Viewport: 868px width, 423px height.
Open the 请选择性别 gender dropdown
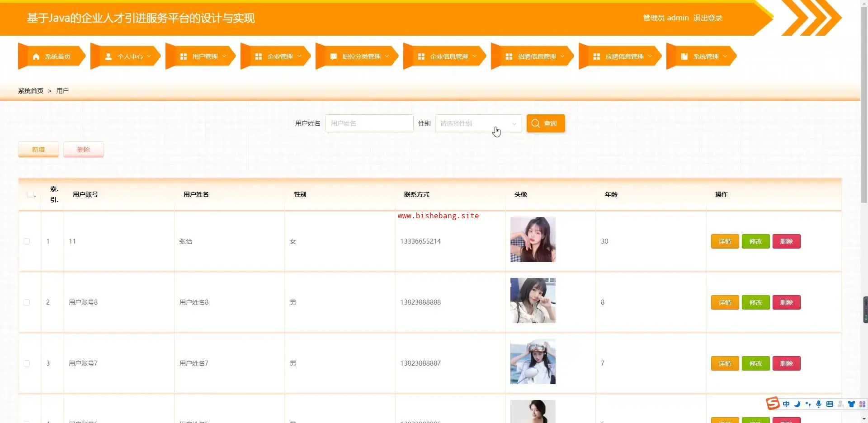[x=478, y=123]
